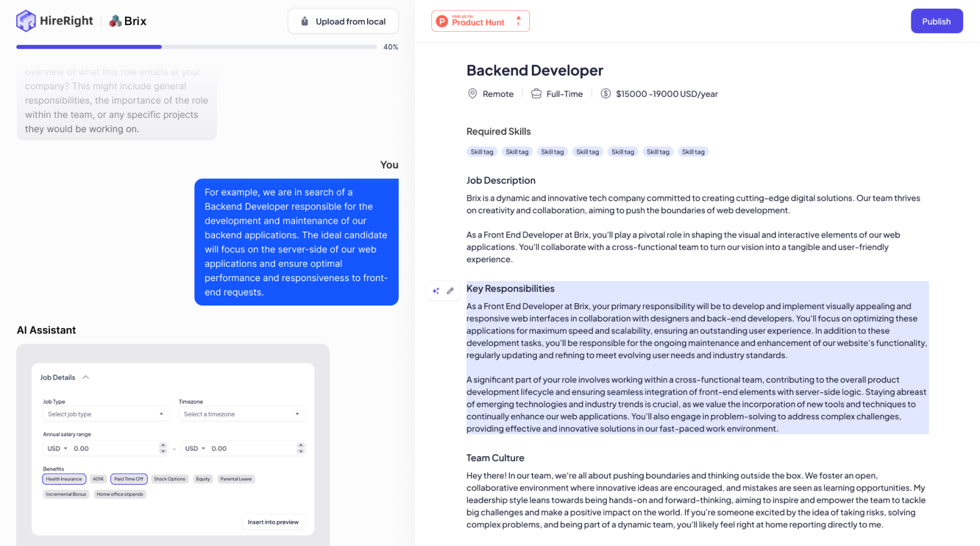Screen dimensions: 980x546
Task: Select the Home office stipends benefit
Action: tap(120, 494)
